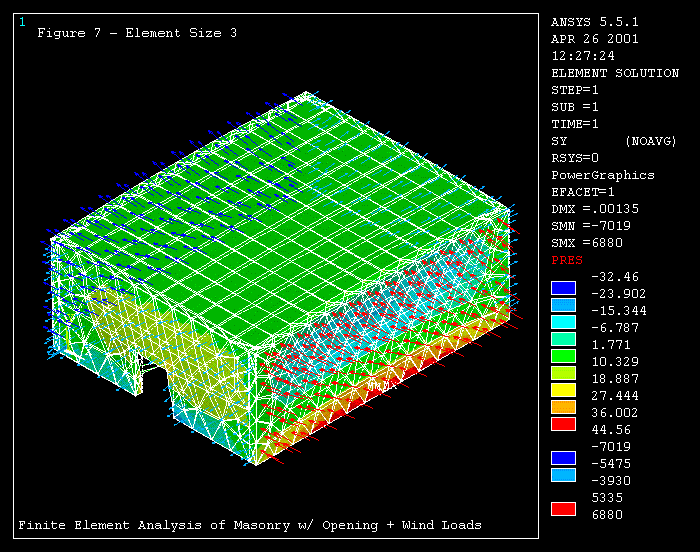Select the yellow-green swatch above 18.887

(564, 372)
